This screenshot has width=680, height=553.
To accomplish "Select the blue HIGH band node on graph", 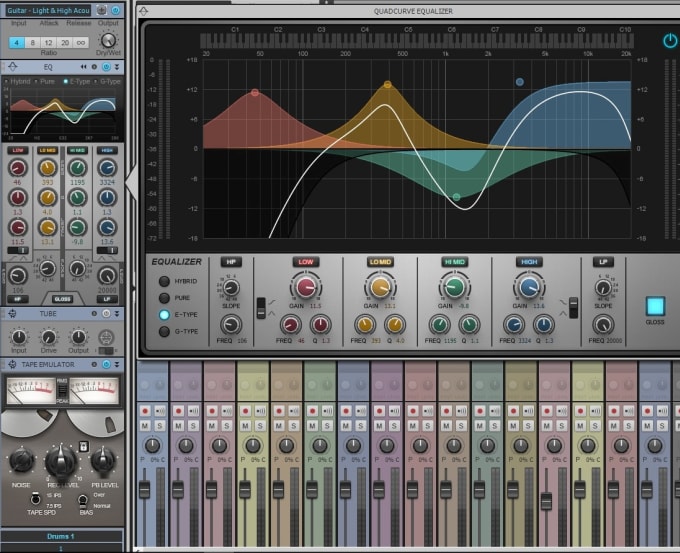I will click(520, 82).
